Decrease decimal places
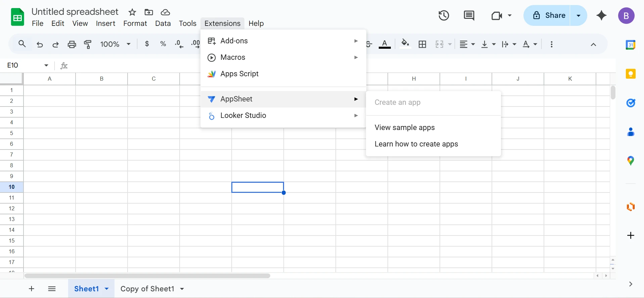Screen dimensions: 644x298 179,44
